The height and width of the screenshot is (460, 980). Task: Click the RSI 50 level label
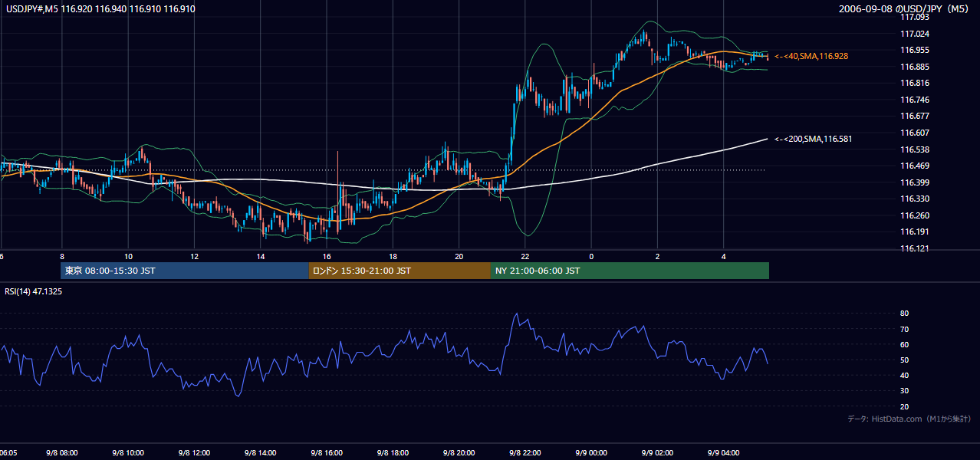[x=904, y=360]
